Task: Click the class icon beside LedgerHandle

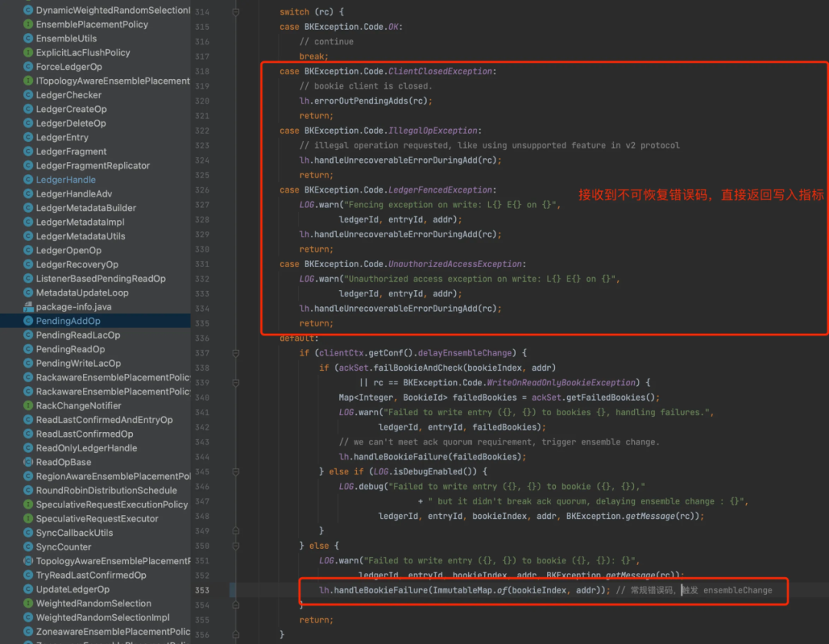Action: coord(28,180)
